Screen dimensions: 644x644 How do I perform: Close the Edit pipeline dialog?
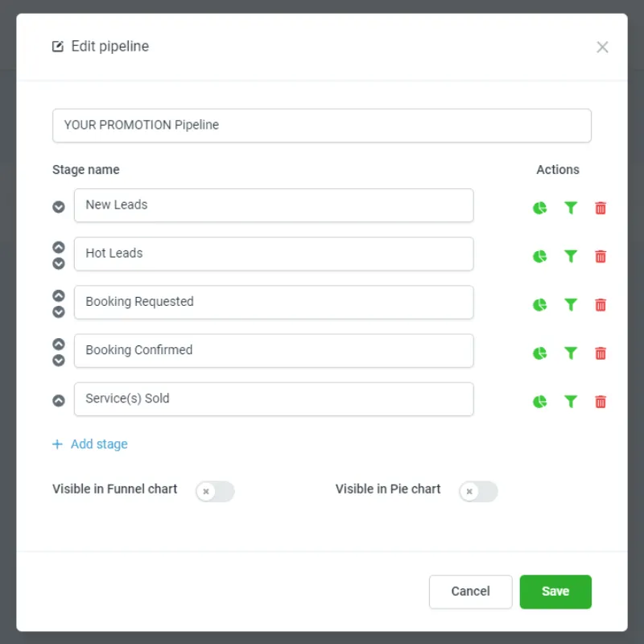click(602, 47)
